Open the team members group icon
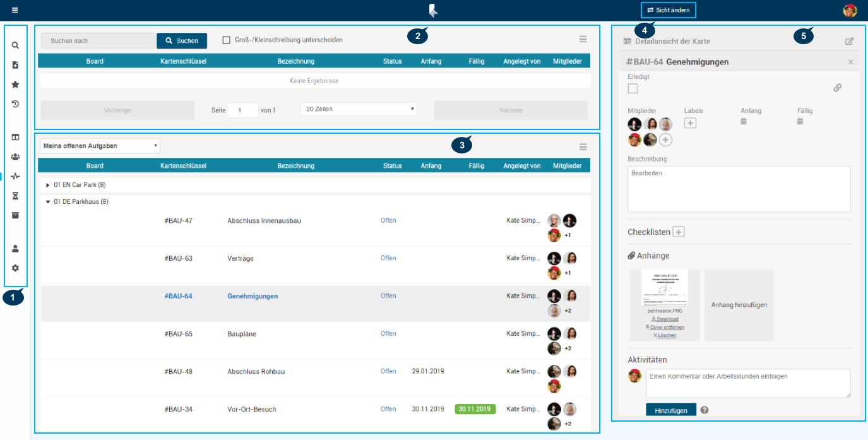 (15, 157)
